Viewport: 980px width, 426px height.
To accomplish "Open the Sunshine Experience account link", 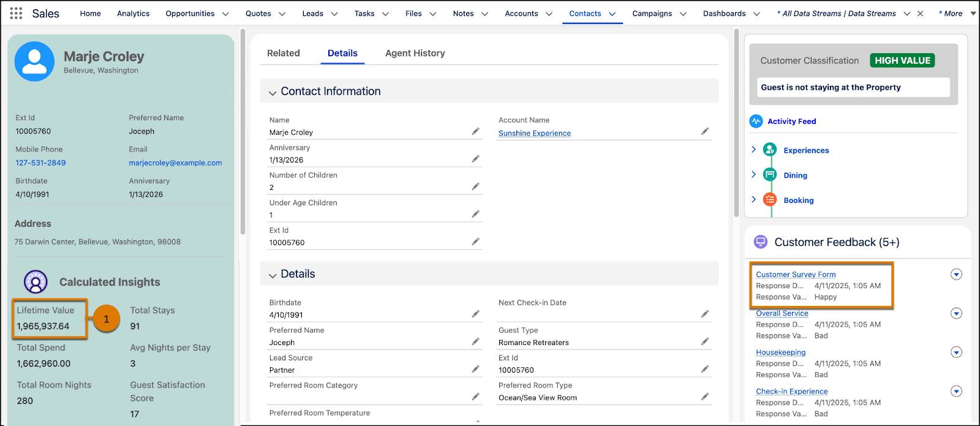I will click(535, 133).
